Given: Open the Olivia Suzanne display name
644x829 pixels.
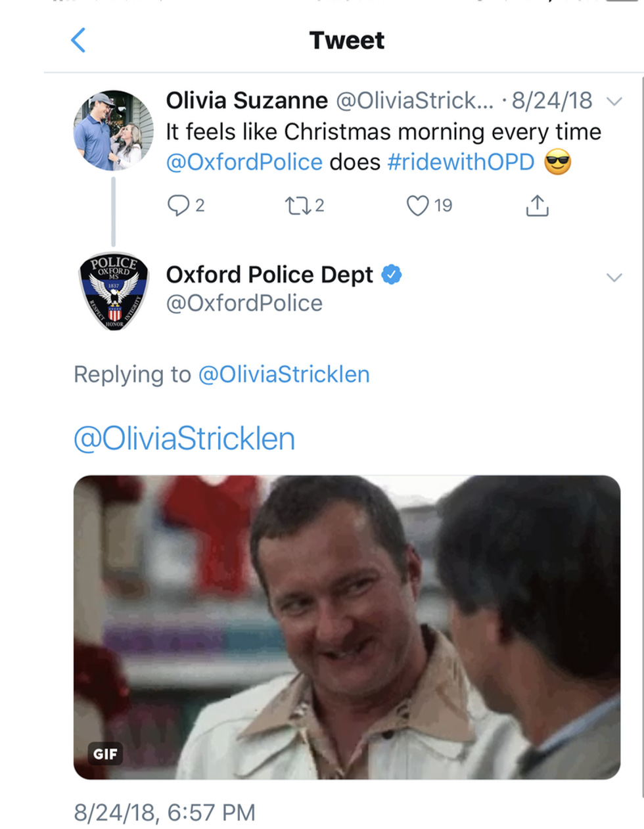Looking at the screenshot, I should (x=246, y=101).
